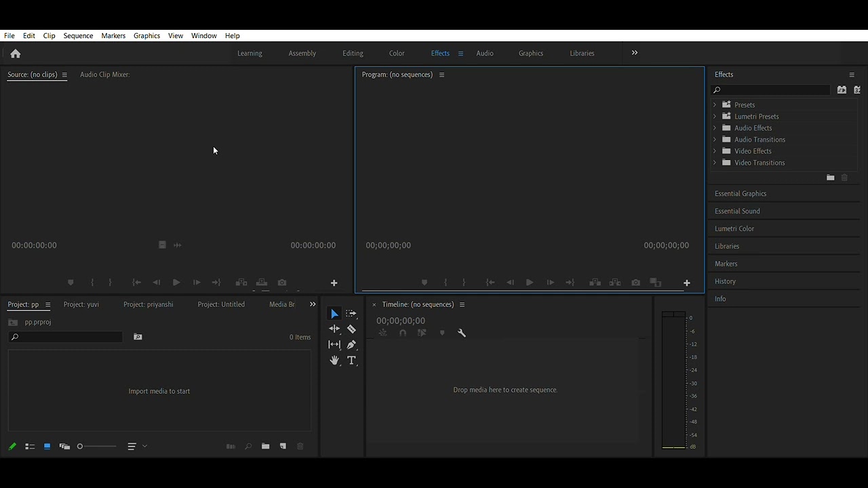Image resolution: width=868 pixels, height=488 pixels.
Task: Select the Track Select Forward tool
Action: coord(351,314)
